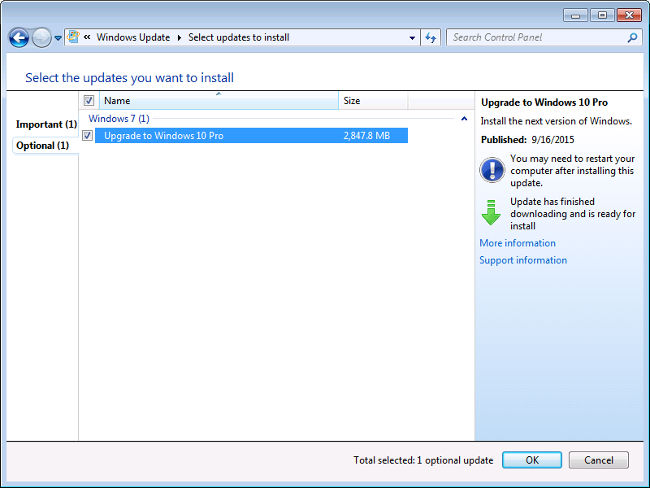Open the recent pages dropdown arrow
The image size is (650, 488).
point(58,38)
